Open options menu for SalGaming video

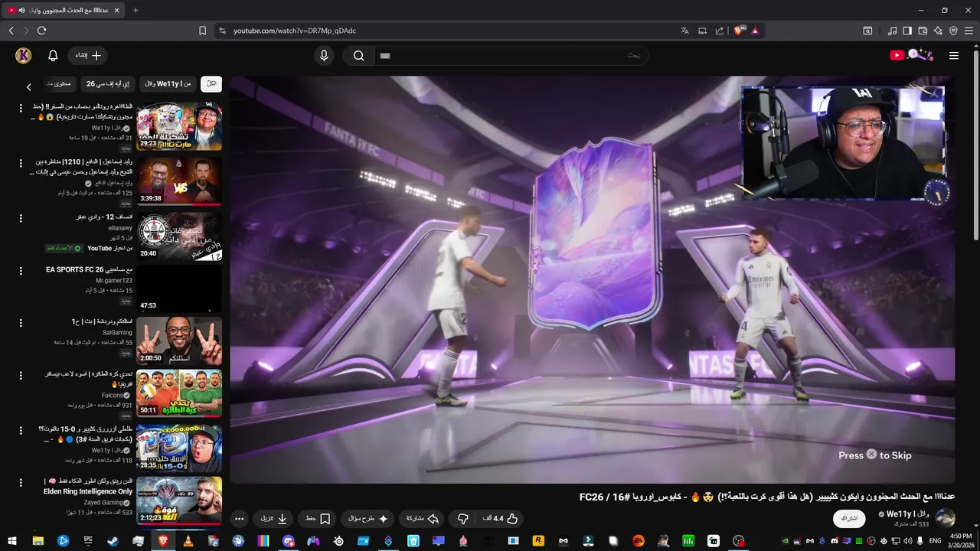pyautogui.click(x=21, y=323)
